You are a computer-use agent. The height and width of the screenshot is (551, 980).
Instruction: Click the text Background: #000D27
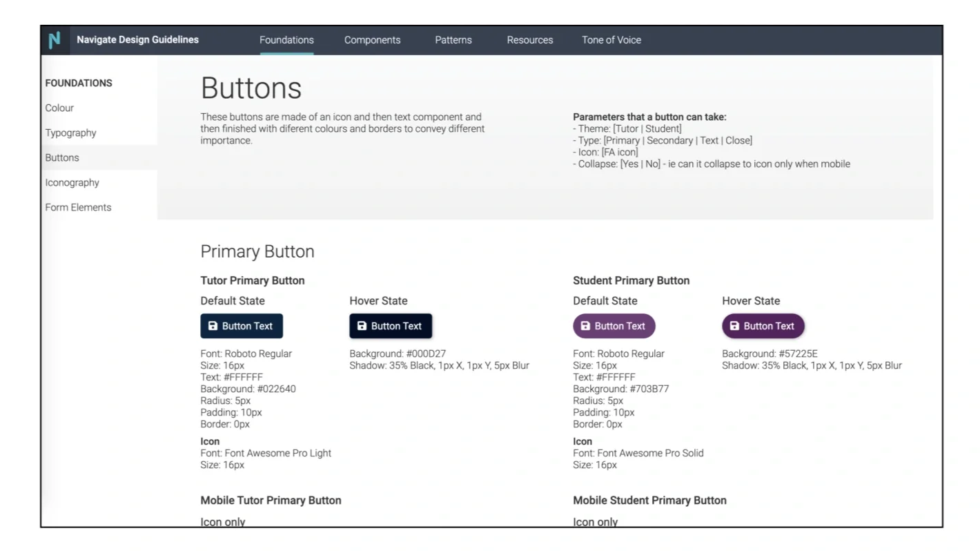398,354
